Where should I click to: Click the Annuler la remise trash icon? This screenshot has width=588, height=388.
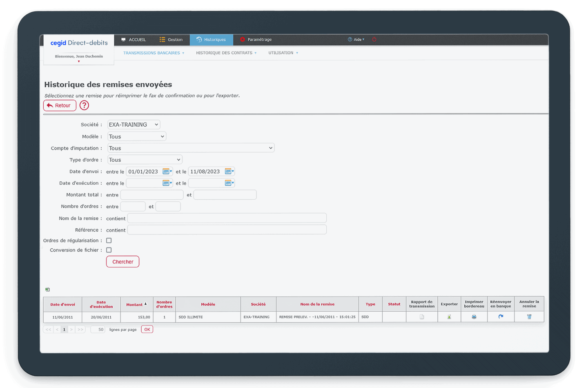coord(529,317)
